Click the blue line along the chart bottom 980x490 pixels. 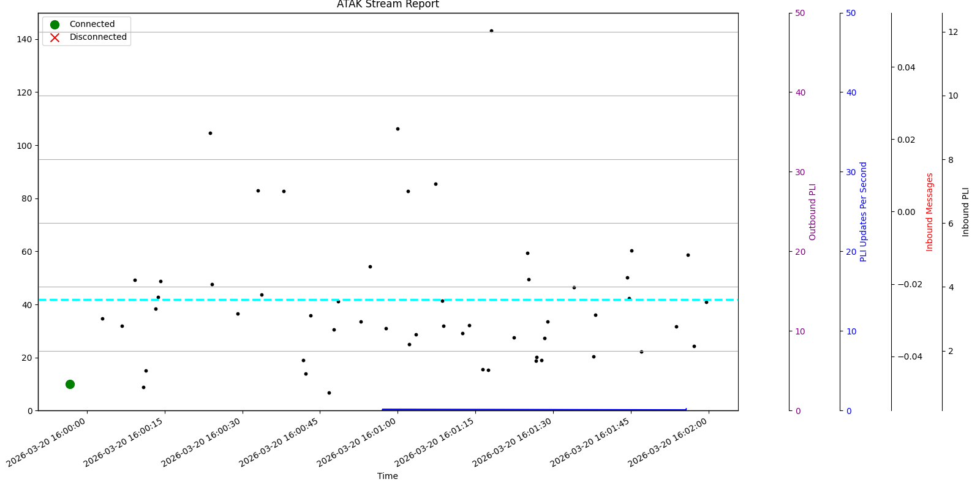533,409
